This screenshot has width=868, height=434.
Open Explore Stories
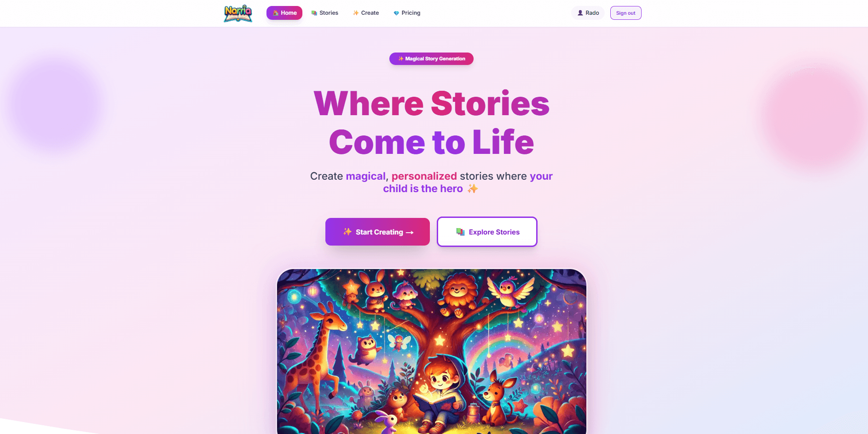487,232
